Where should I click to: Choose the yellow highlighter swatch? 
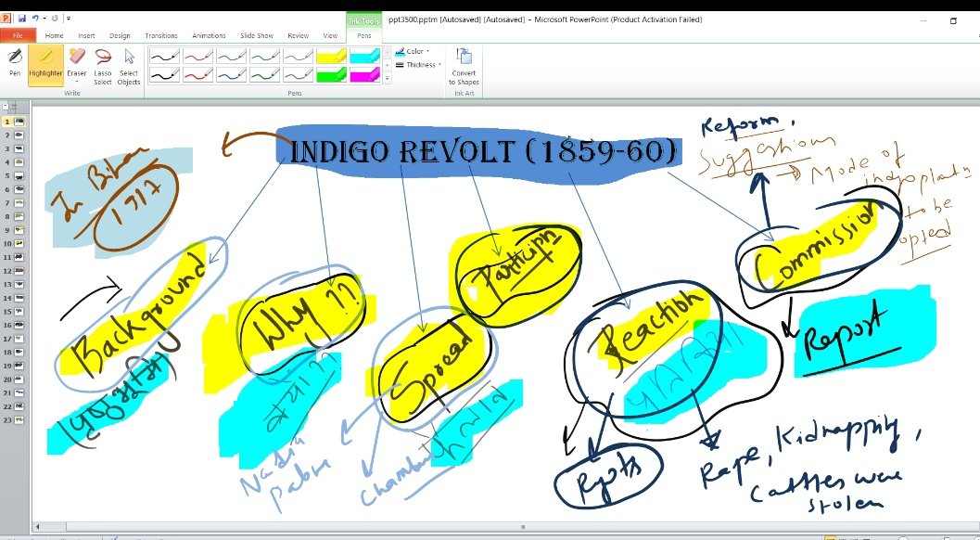pyautogui.click(x=331, y=57)
